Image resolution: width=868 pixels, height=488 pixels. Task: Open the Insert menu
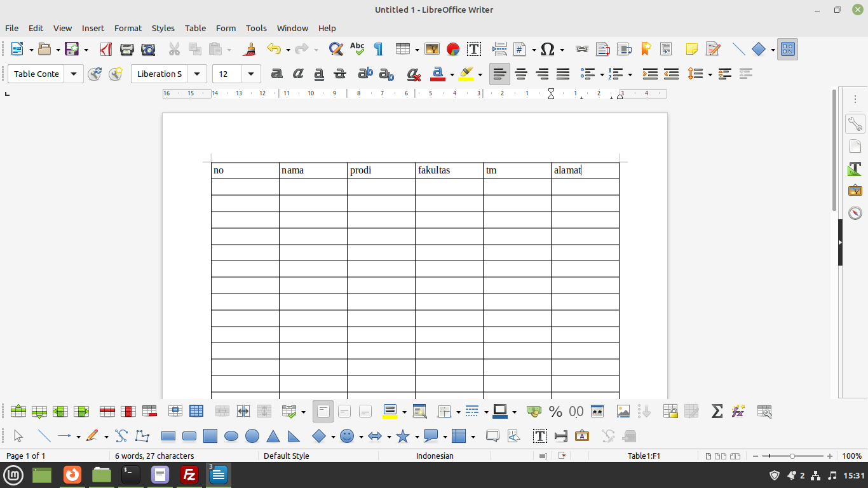point(93,28)
